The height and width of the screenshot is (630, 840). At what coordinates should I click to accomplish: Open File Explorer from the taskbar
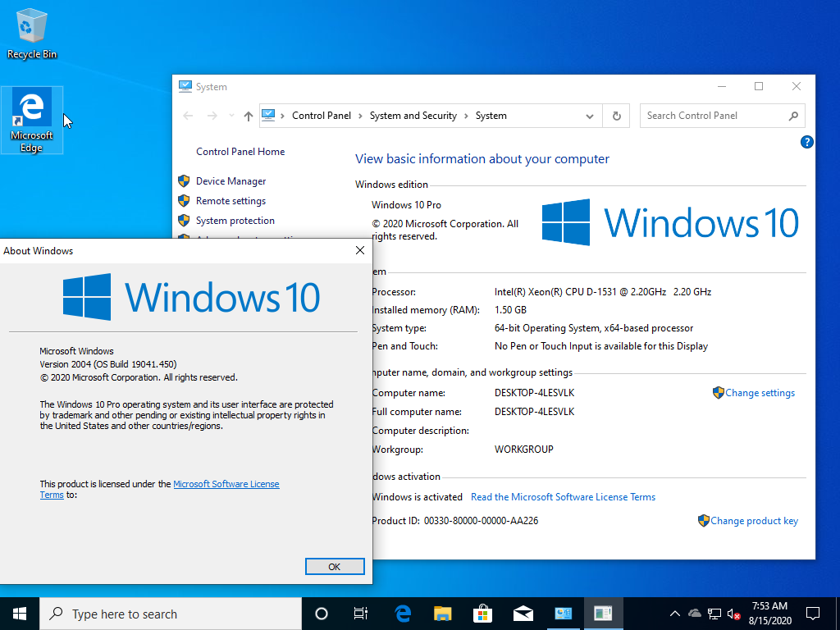tap(442, 614)
